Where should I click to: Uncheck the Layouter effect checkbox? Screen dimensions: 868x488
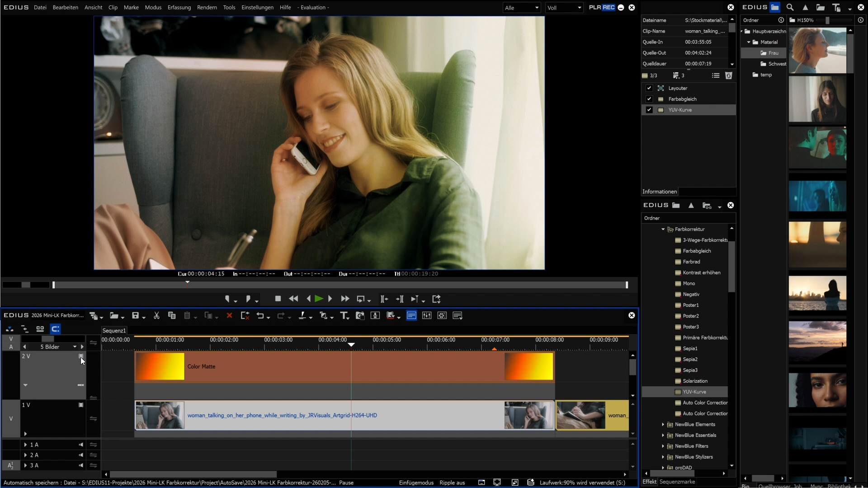pyautogui.click(x=649, y=88)
